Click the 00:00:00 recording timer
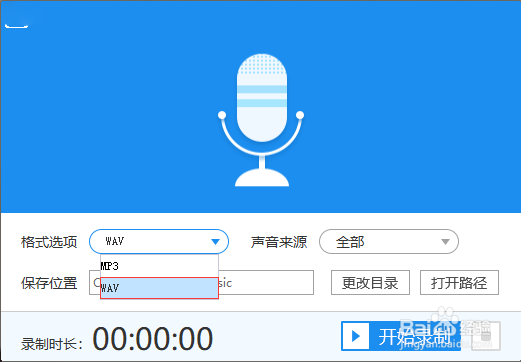Screen dimensions: 521x362 pos(153,339)
